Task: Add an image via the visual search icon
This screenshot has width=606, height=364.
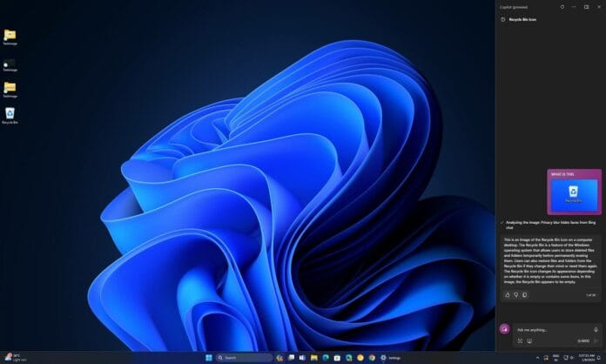Action: click(x=520, y=340)
